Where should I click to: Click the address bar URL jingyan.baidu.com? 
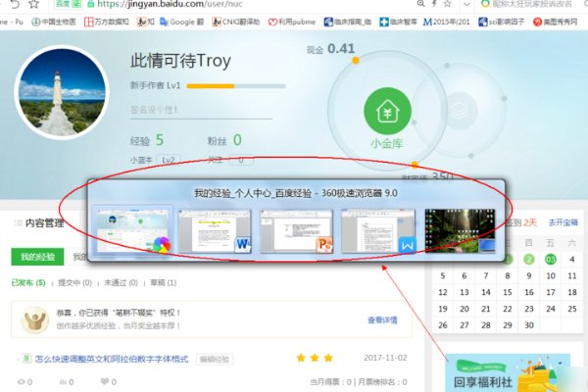[170, 4]
